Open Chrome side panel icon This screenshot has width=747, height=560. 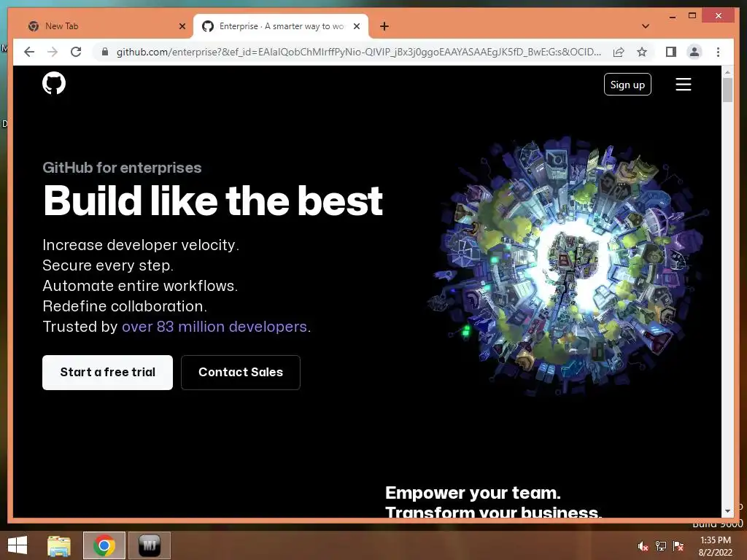pyautogui.click(x=671, y=52)
